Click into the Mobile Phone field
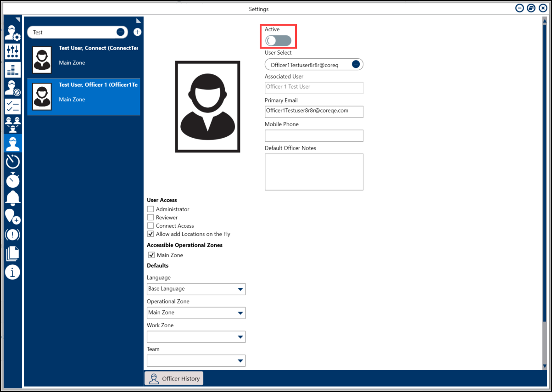The height and width of the screenshot is (392, 552). [314, 136]
